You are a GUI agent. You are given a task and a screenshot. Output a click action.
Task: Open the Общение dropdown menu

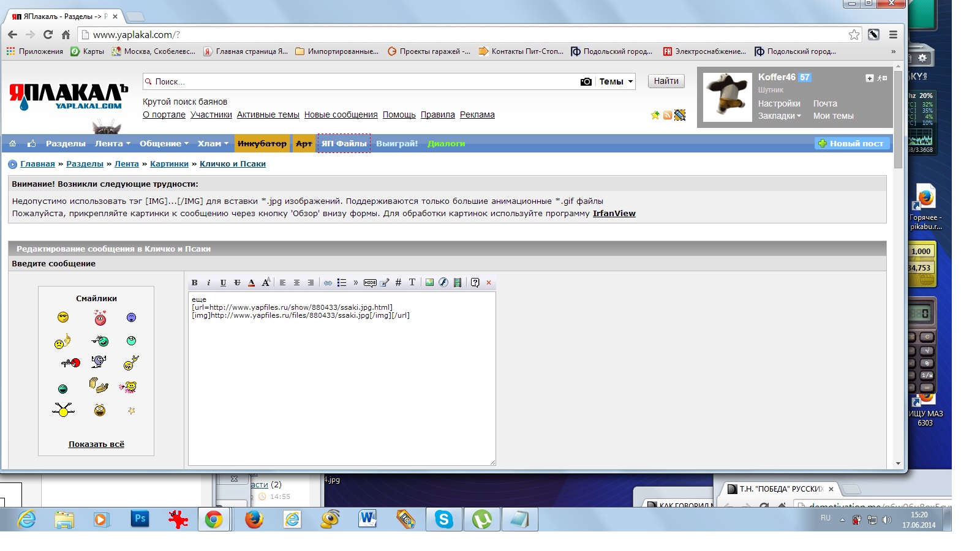click(x=164, y=144)
